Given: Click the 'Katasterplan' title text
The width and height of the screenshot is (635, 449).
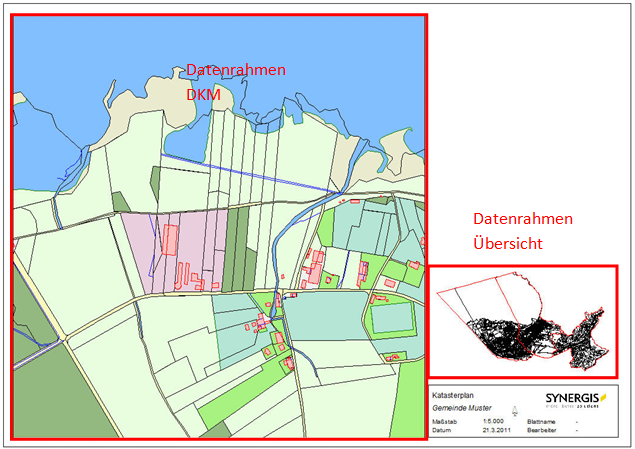Looking at the screenshot, I should [x=453, y=395].
